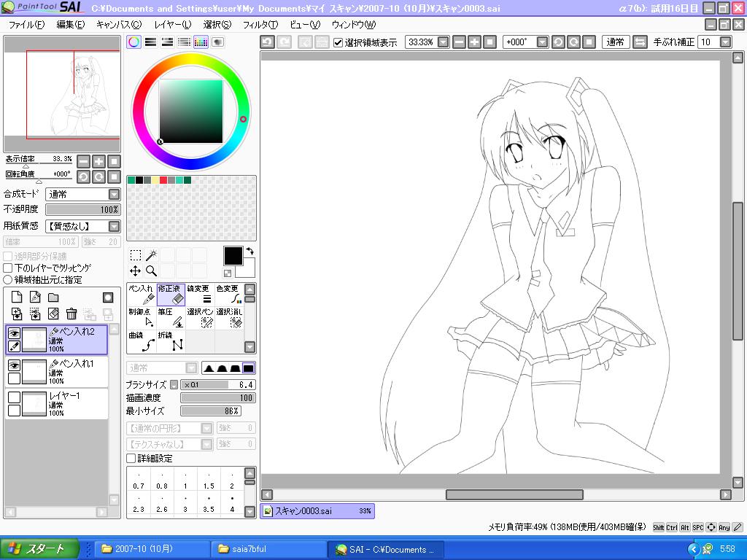This screenshot has height=560, width=747.
Task: Select the flat square brush edge shape
Action: 248,368
